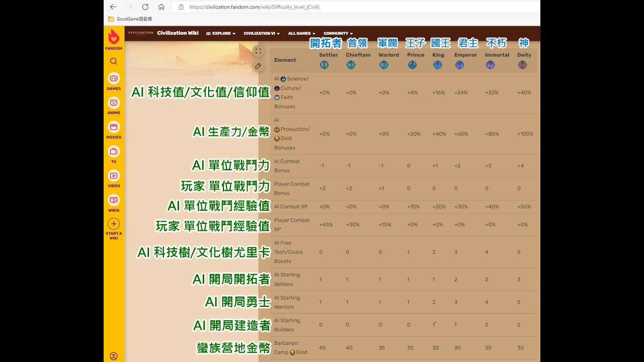644x362 pixels.
Task: Open the Gold link in Barbarian Camp row
Action: pyautogui.click(x=301, y=352)
